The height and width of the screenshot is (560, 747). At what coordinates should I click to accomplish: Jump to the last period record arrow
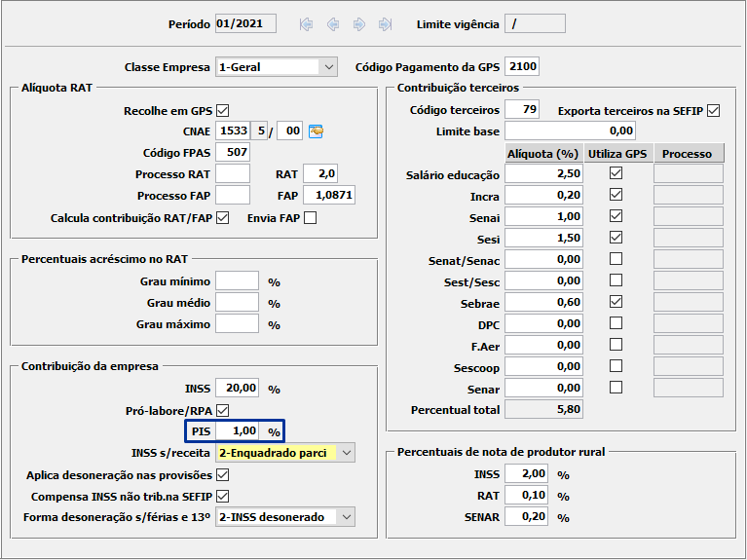385,24
